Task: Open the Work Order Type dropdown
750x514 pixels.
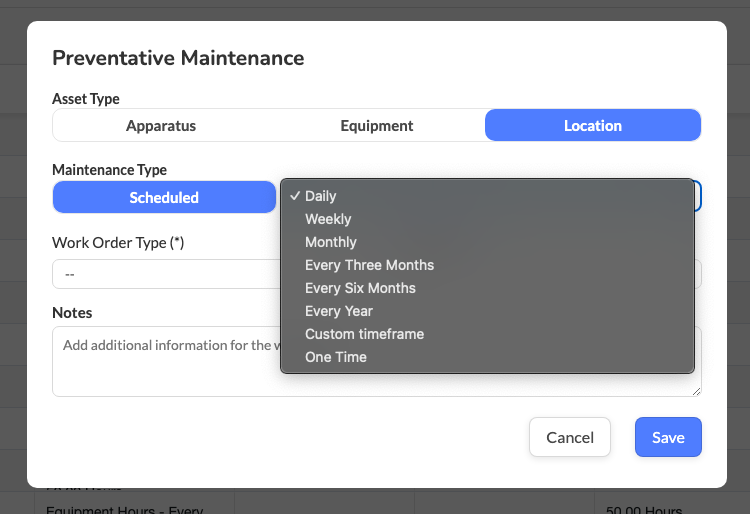Action: (x=165, y=274)
